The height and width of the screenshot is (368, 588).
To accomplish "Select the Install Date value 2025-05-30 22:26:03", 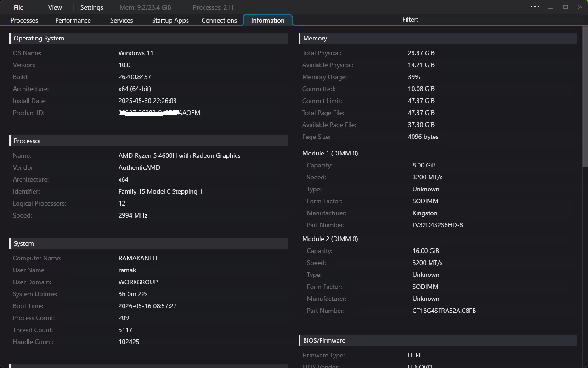I will click(147, 101).
